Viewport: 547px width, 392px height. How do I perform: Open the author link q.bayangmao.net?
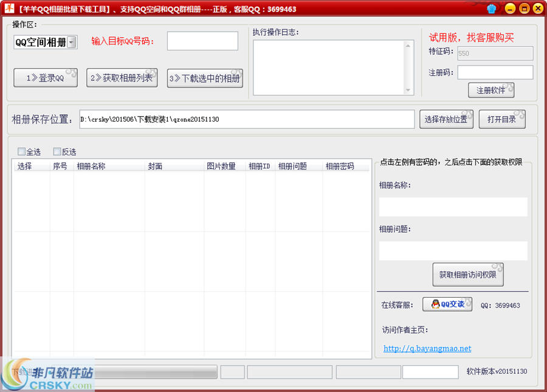click(x=427, y=348)
